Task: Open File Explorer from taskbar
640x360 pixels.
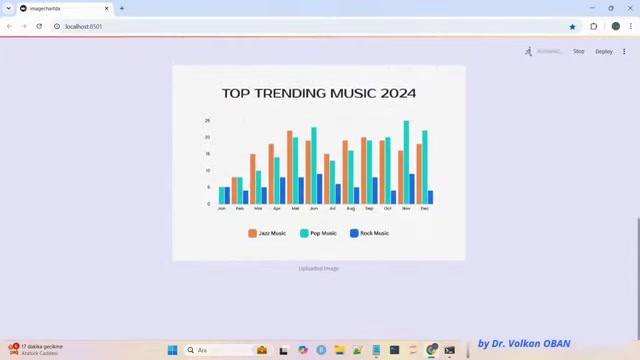Action: pyautogui.click(x=340, y=350)
